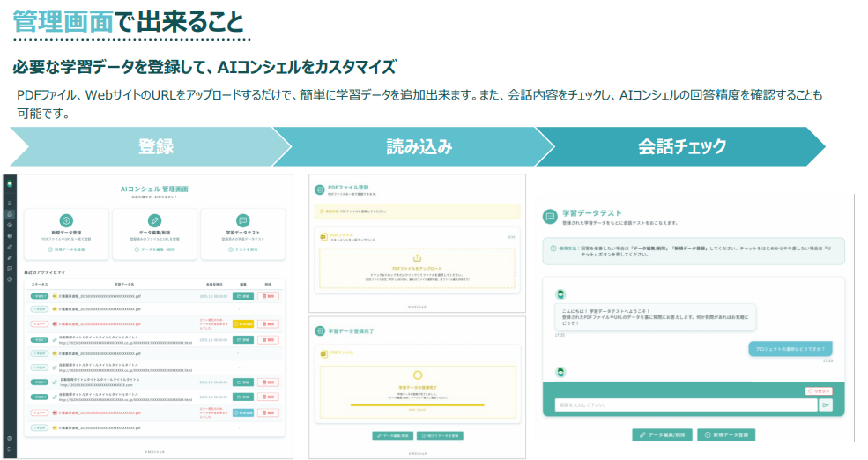Open the chat bubble icon in admin sidebar

pos(10,269)
